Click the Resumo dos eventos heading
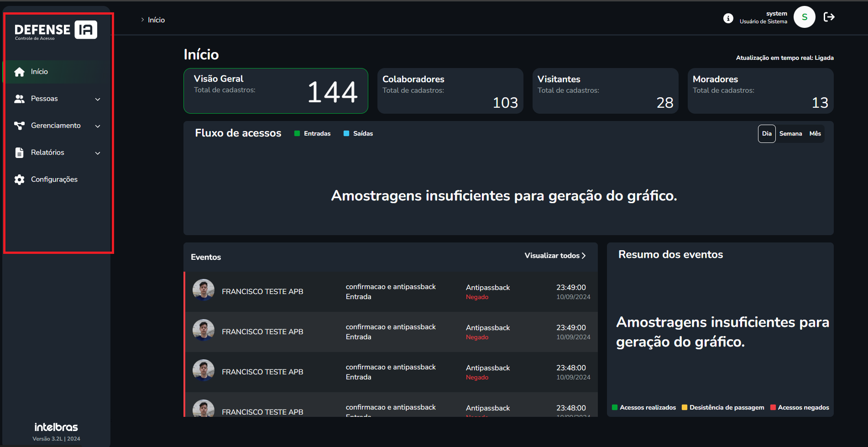 (670, 255)
